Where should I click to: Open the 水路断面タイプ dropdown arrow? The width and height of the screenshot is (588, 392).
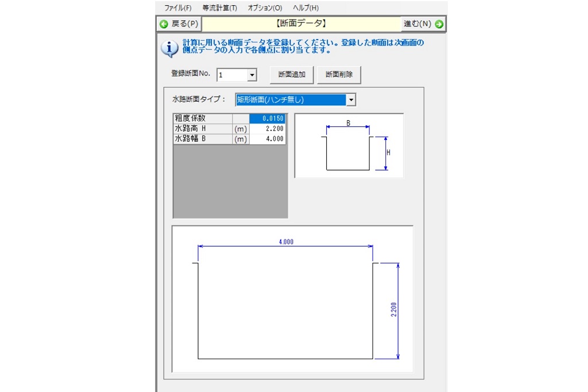pyautogui.click(x=351, y=100)
